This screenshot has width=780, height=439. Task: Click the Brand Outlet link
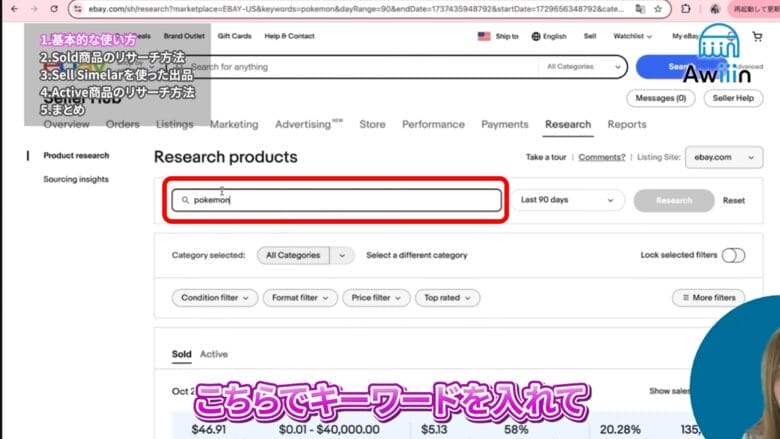184,36
